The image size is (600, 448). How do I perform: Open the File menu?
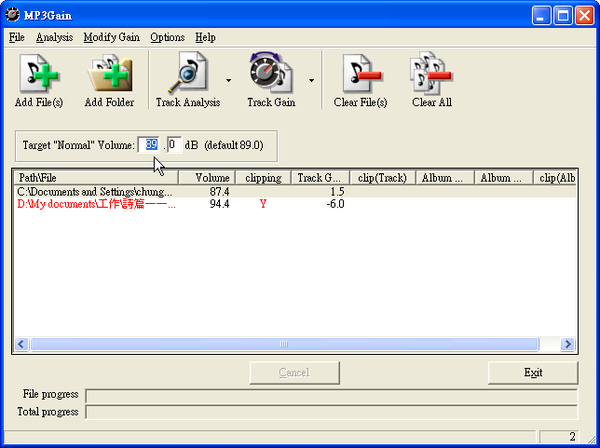pos(17,37)
